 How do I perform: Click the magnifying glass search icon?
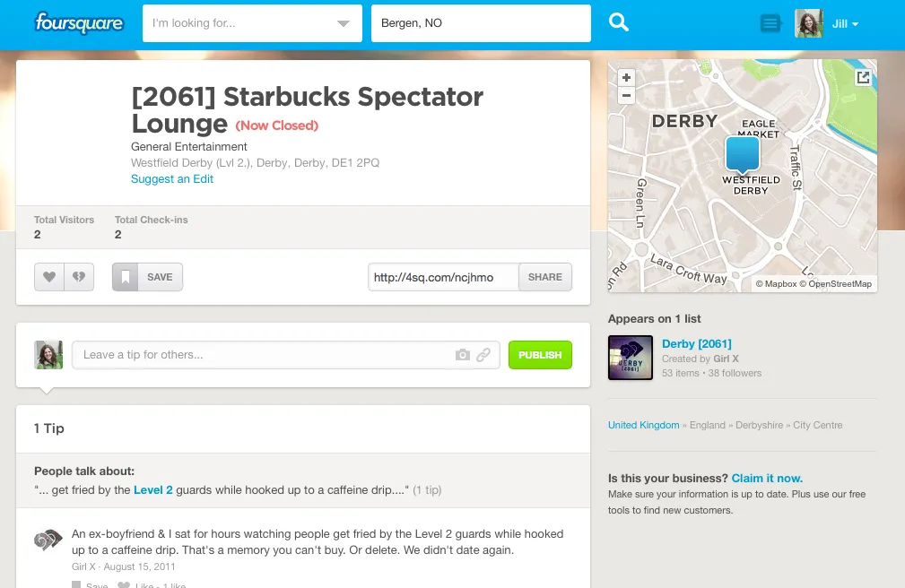619,22
